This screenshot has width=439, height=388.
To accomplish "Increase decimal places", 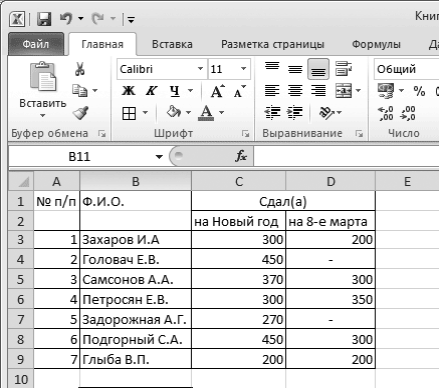I will pyautogui.click(x=386, y=113).
